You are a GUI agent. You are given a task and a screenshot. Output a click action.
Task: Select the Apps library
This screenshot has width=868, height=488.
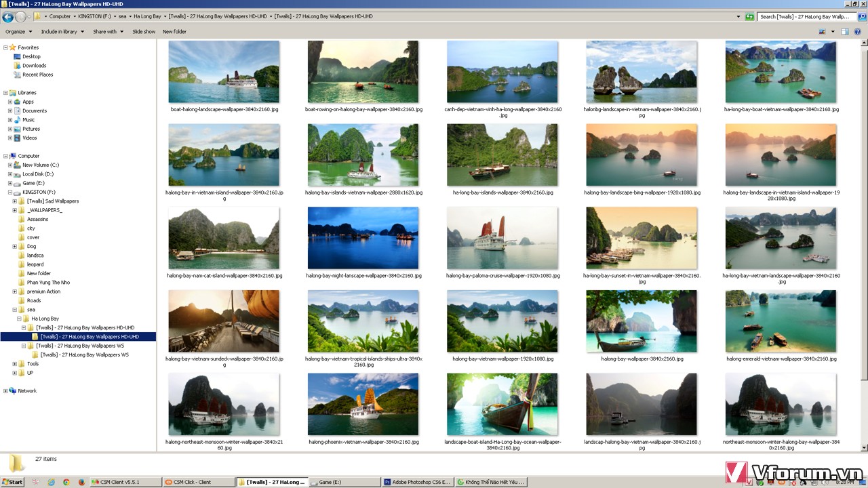(28, 102)
